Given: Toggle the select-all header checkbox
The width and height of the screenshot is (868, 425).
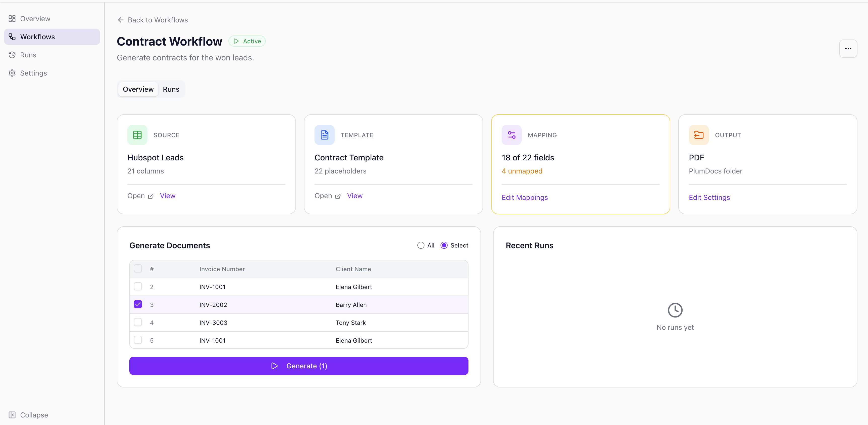Looking at the screenshot, I should pyautogui.click(x=138, y=269).
